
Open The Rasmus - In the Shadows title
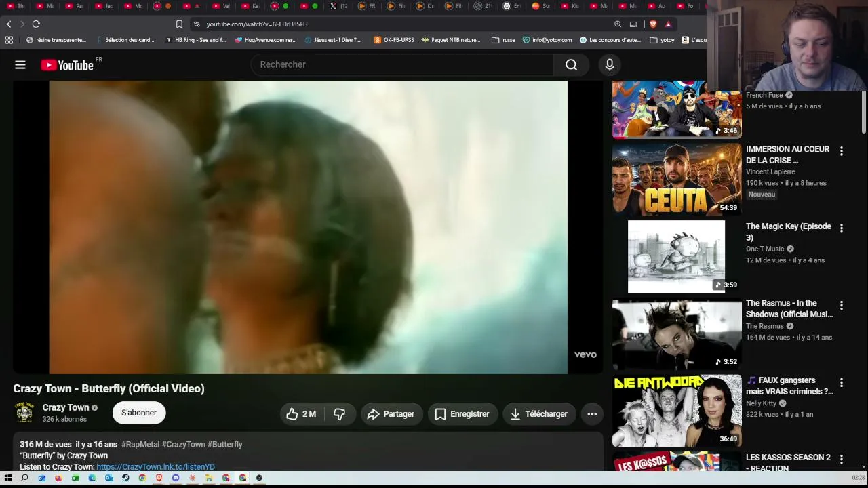click(789, 308)
